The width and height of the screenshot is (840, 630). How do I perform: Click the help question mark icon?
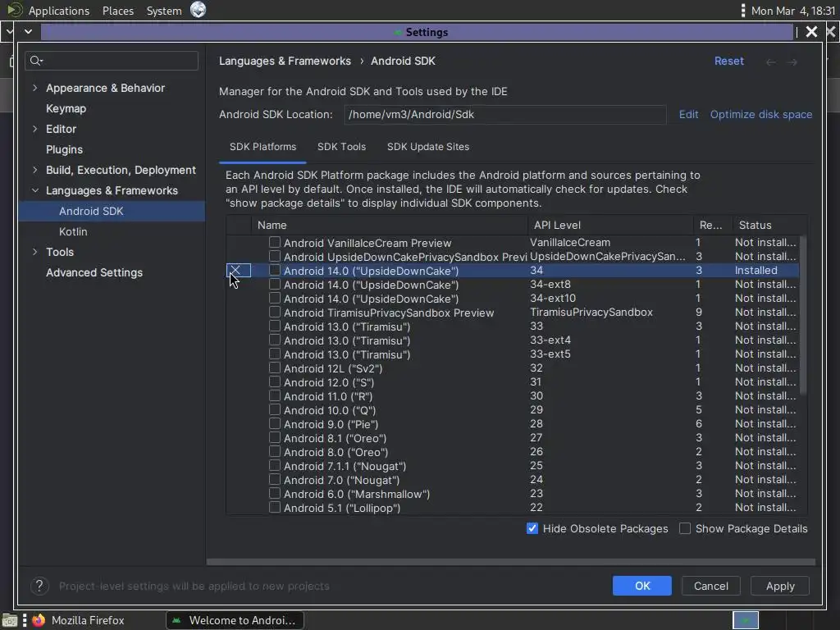[x=39, y=586]
